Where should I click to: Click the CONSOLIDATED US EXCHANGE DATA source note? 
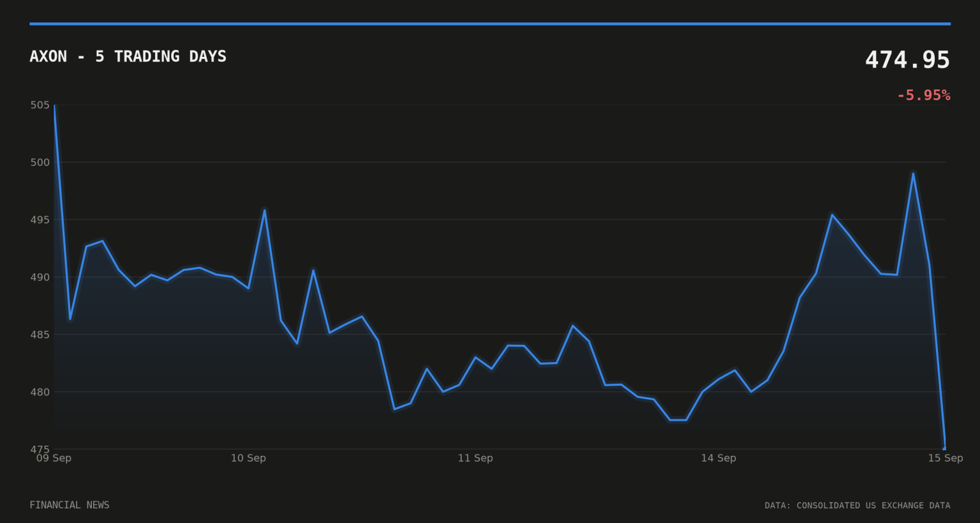point(857,505)
